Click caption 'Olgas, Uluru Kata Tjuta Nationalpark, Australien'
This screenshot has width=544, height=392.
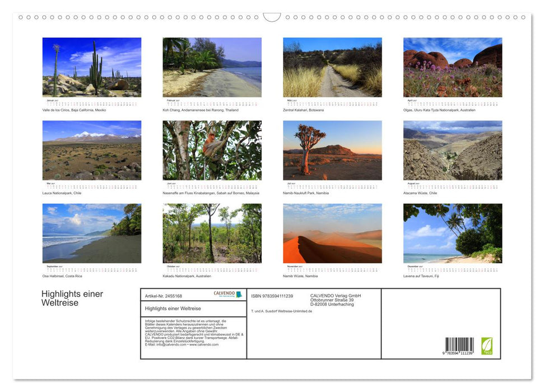[x=439, y=110]
